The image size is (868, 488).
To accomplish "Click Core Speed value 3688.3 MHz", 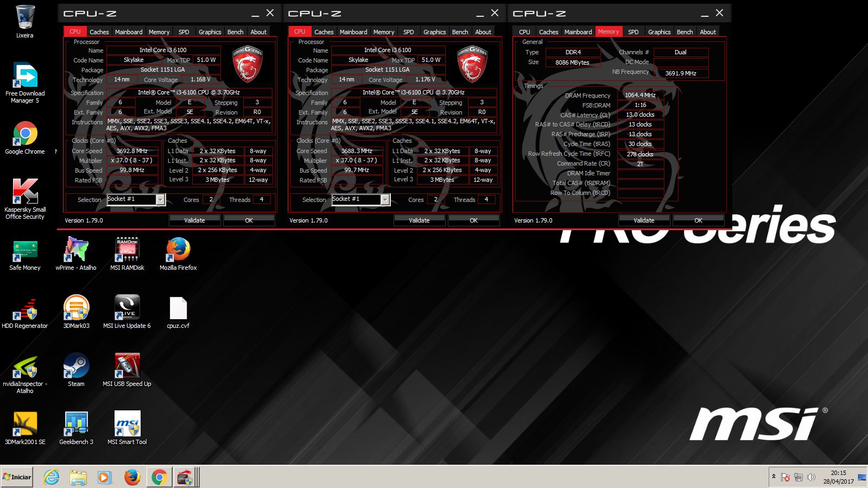I will (357, 151).
